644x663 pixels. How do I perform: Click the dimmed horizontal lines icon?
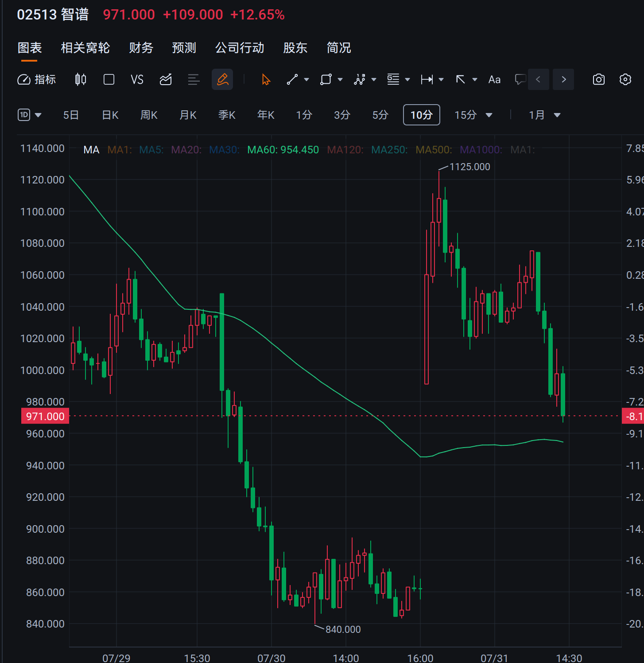(194, 79)
